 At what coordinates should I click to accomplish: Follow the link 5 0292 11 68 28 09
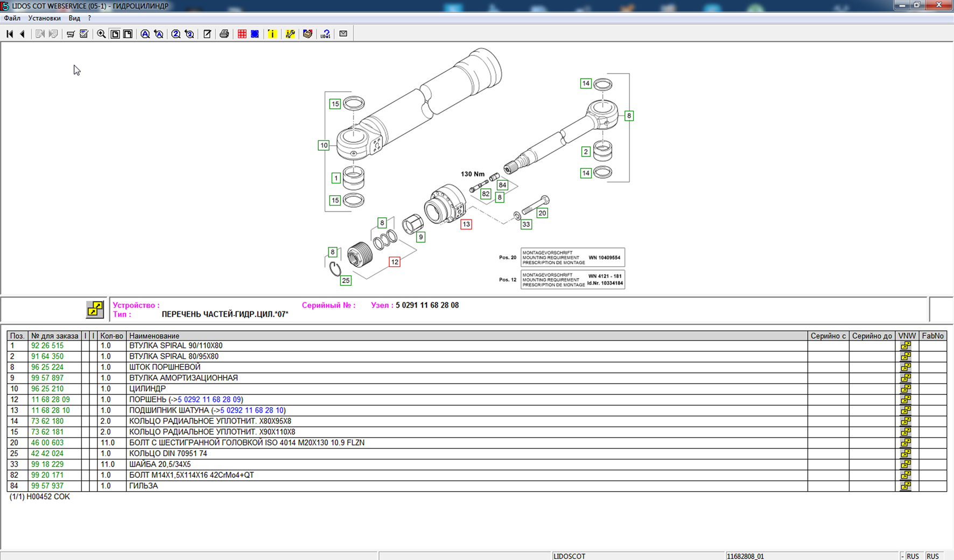click(x=209, y=400)
